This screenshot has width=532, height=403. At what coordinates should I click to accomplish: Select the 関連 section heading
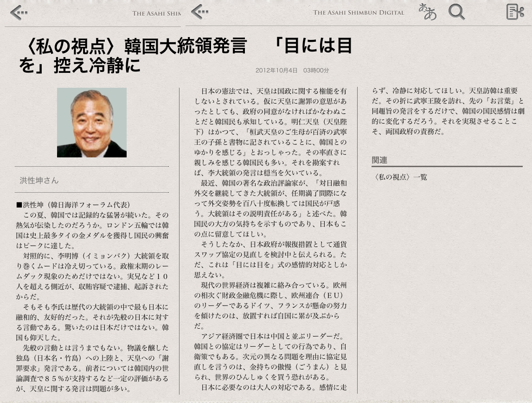pos(379,160)
